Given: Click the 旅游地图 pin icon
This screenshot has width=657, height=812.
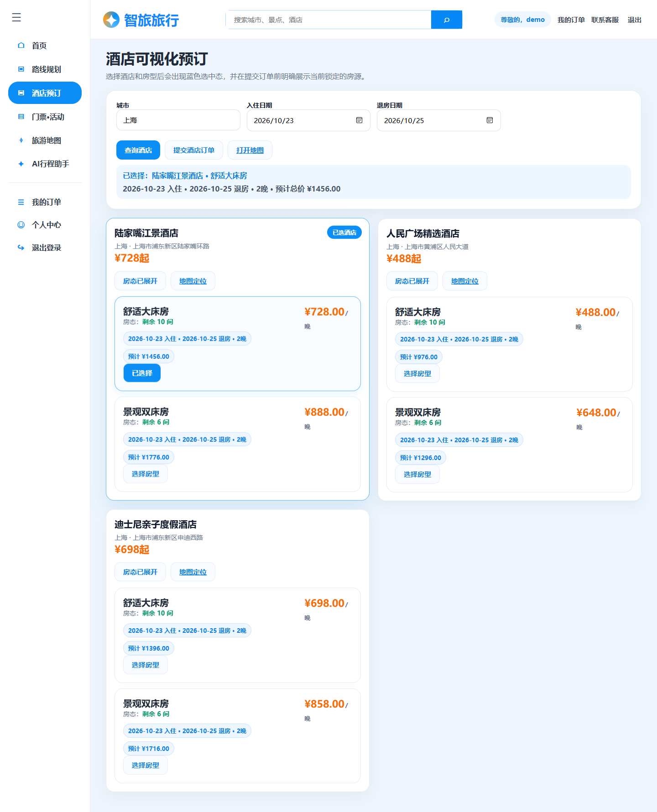Looking at the screenshot, I should [21, 140].
